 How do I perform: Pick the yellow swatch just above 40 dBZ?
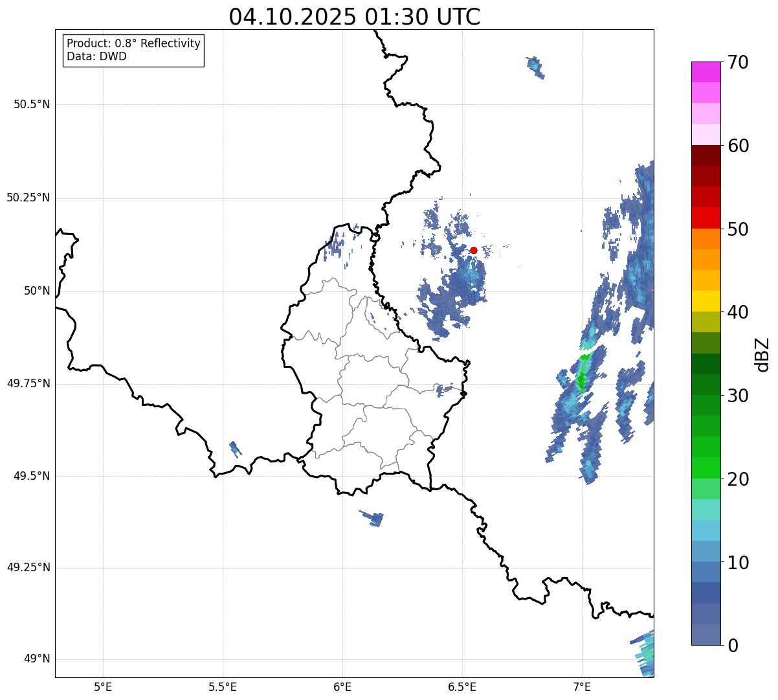click(706, 302)
